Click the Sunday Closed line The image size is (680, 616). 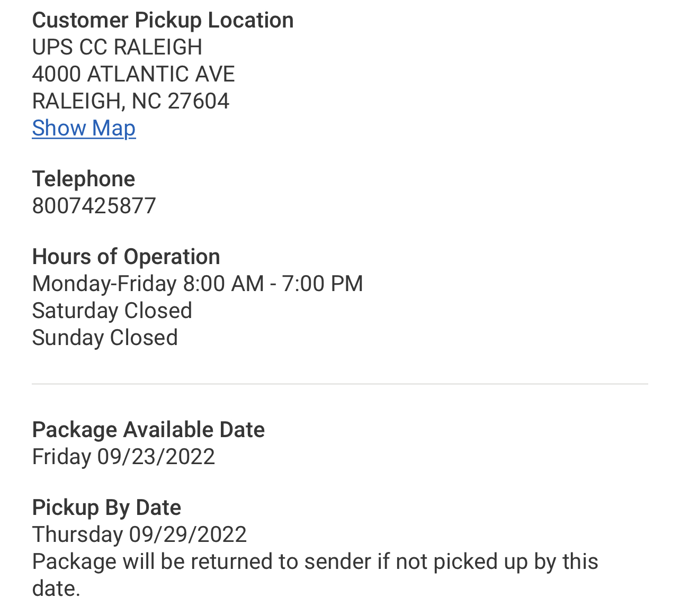pyautogui.click(x=105, y=338)
